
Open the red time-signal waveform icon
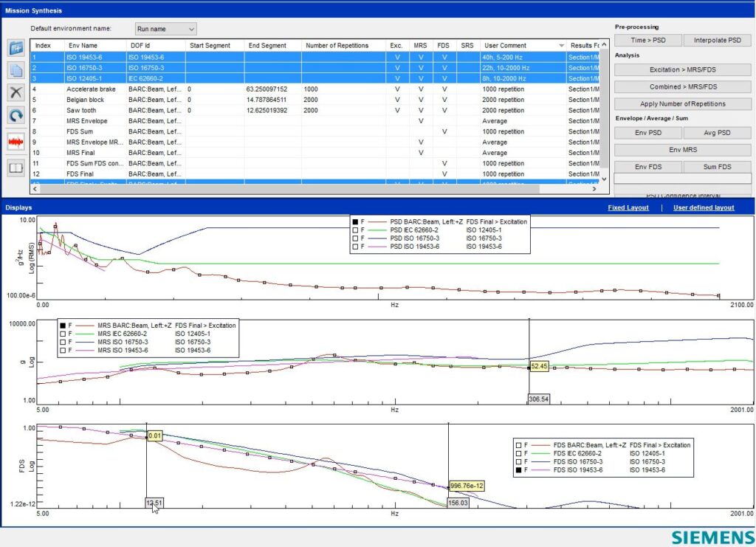(x=15, y=142)
